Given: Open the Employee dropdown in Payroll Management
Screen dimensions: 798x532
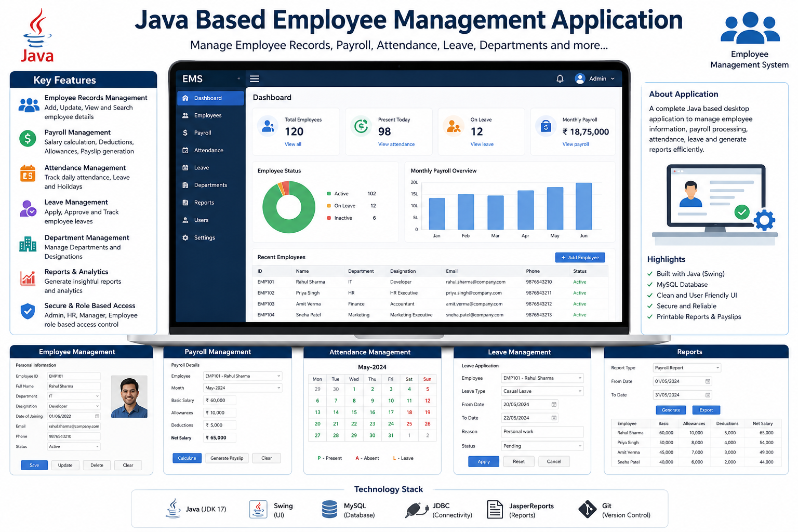Looking at the screenshot, I should point(243,376).
